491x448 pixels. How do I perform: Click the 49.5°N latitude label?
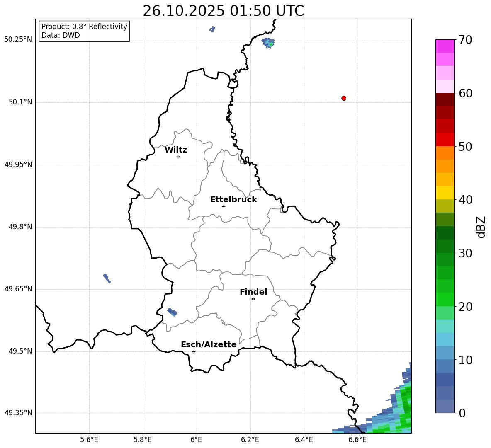click(20, 351)
